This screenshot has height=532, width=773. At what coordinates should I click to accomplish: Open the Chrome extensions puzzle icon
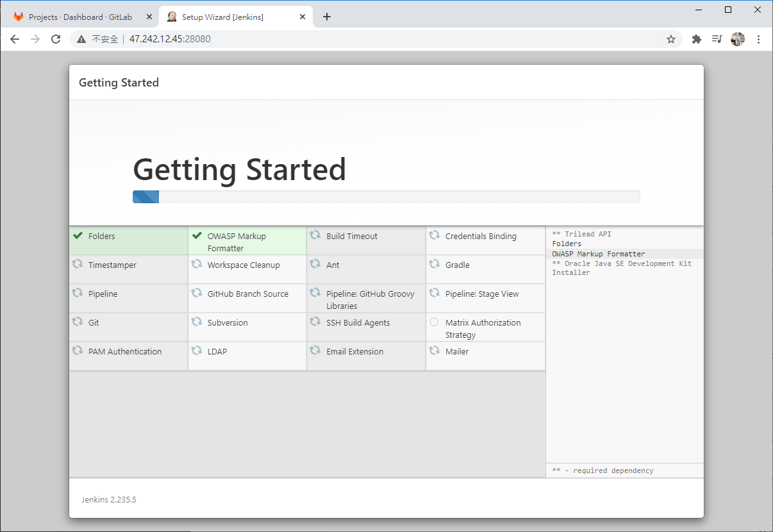(697, 39)
